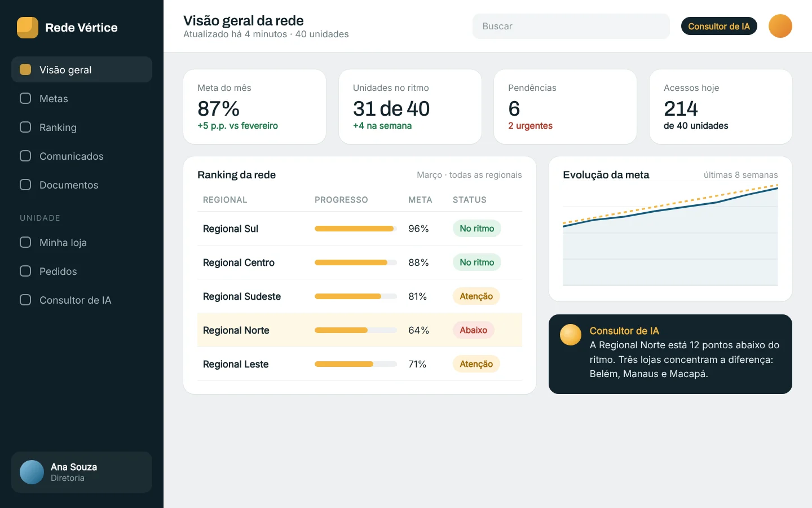Image resolution: width=812 pixels, height=508 pixels.
Task: Click the 88% meta value
Action: 418,262
